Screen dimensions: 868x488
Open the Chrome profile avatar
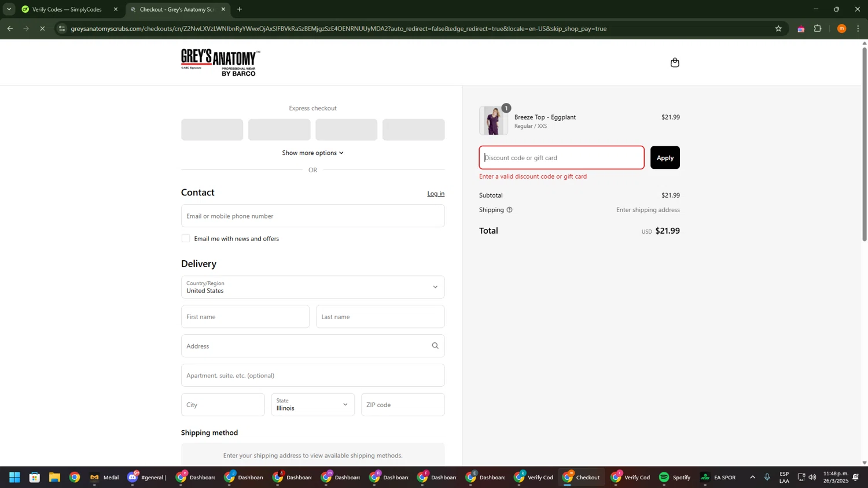[841, 28]
